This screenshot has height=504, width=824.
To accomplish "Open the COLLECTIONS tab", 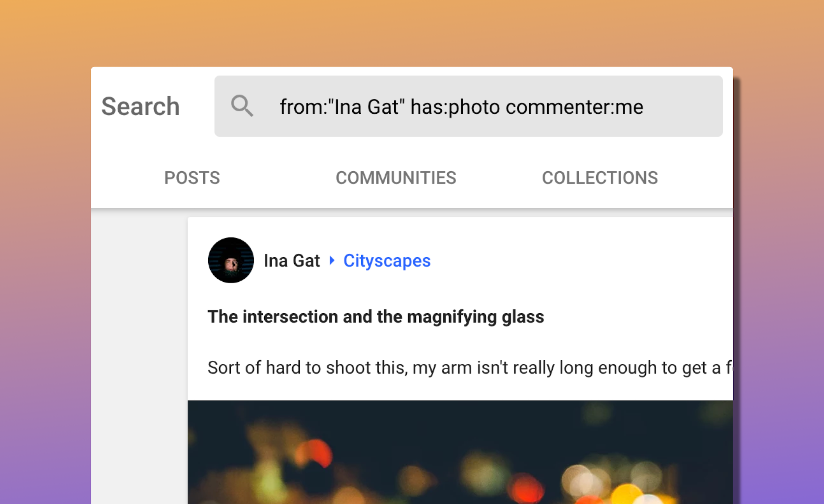I will (600, 178).
